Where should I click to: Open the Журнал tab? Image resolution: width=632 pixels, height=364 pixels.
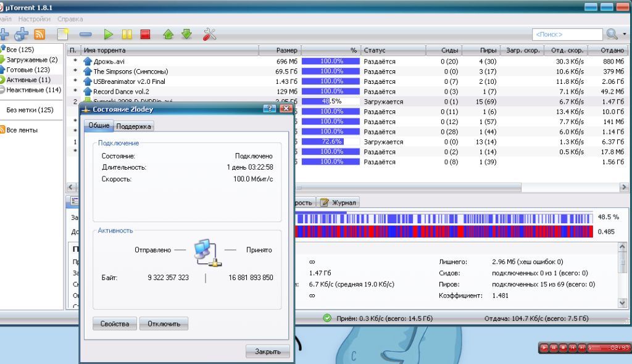pos(338,202)
